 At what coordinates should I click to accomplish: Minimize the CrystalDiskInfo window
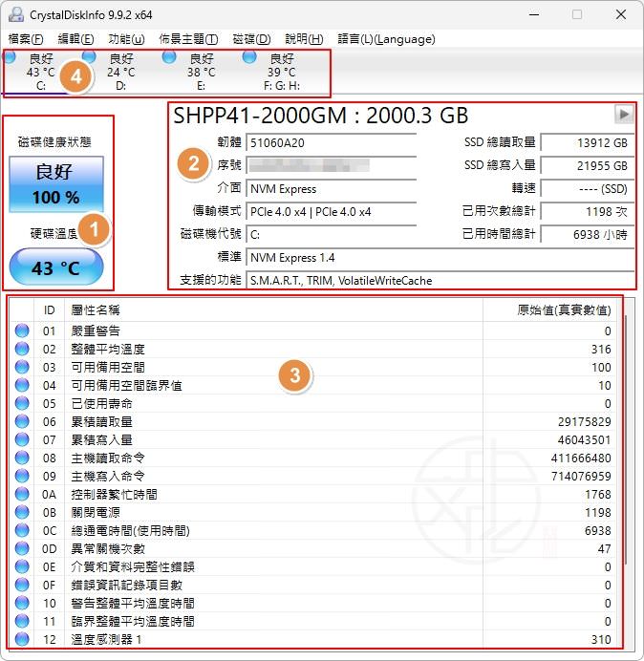pyautogui.click(x=534, y=14)
